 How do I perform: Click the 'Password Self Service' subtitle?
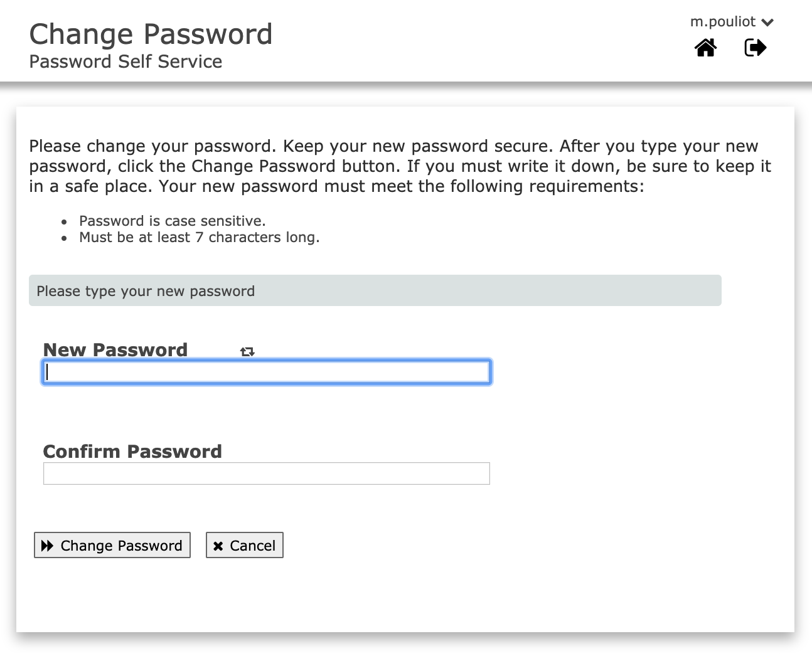[x=126, y=61]
